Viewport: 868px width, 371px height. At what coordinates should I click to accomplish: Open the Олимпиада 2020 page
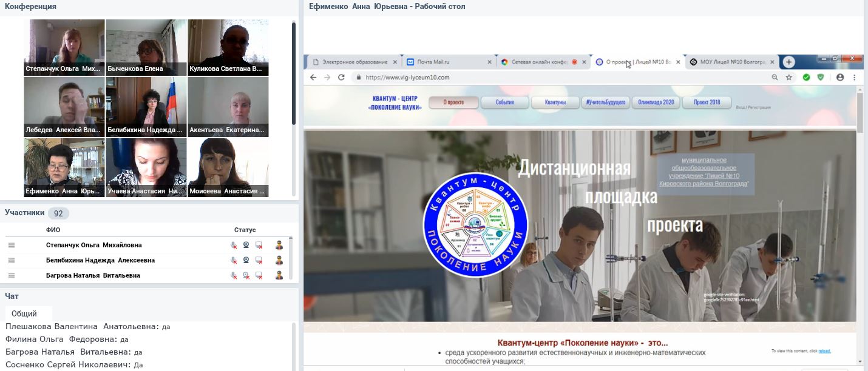click(x=656, y=102)
